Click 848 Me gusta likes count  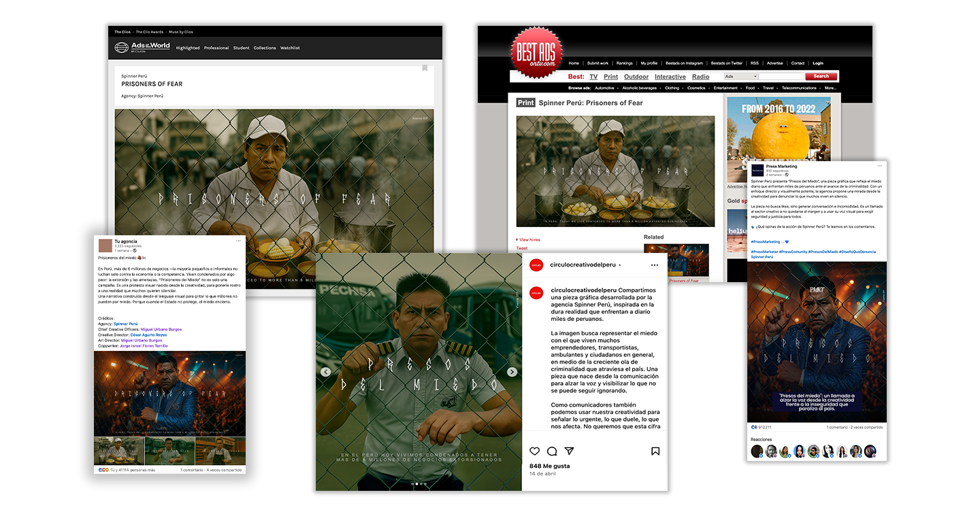[x=550, y=466]
